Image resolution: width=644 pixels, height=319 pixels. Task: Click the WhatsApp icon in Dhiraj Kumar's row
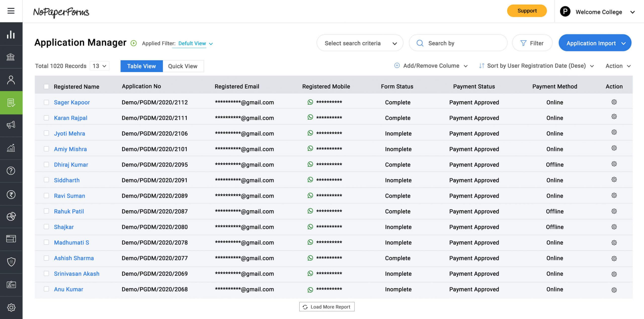[310, 164]
